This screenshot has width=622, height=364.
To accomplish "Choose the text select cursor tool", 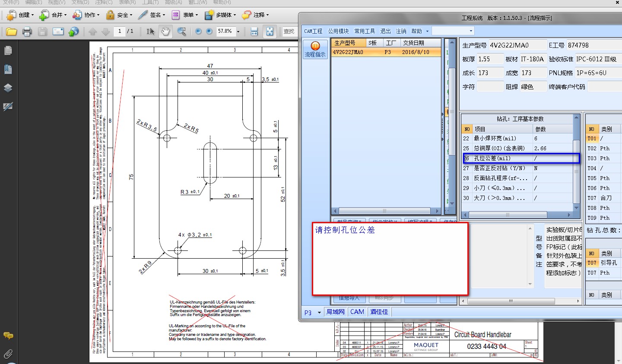I will [x=150, y=32].
